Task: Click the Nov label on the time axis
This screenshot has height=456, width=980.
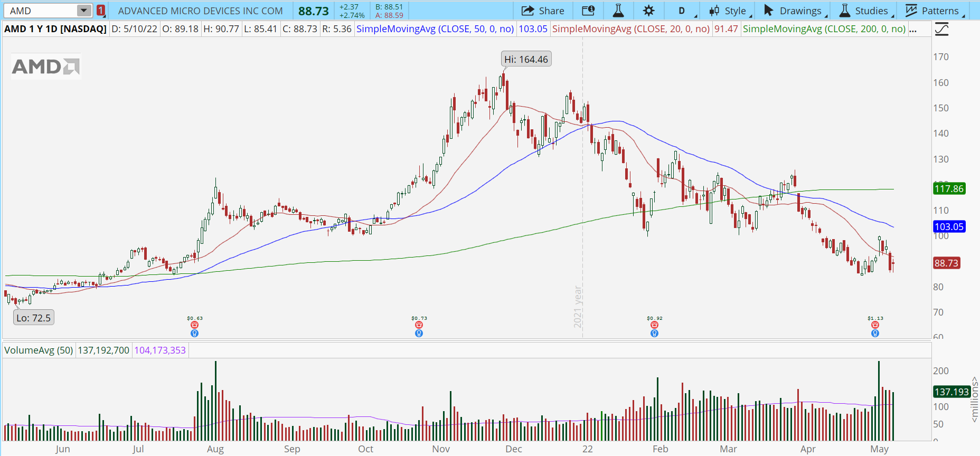Action: click(x=441, y=449)
